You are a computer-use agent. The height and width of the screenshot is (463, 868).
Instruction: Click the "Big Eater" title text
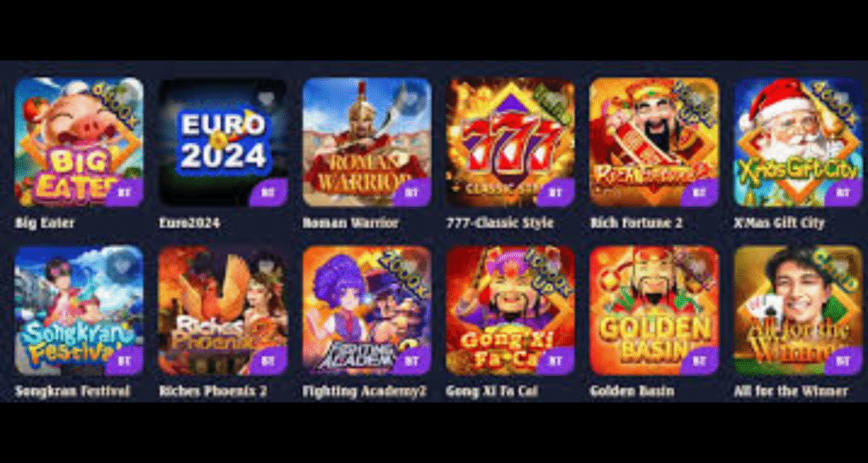[44, 223]
